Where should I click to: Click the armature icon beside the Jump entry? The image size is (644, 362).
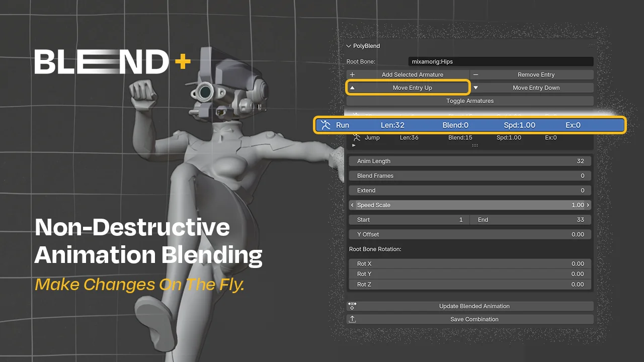[x=356, y=137]
